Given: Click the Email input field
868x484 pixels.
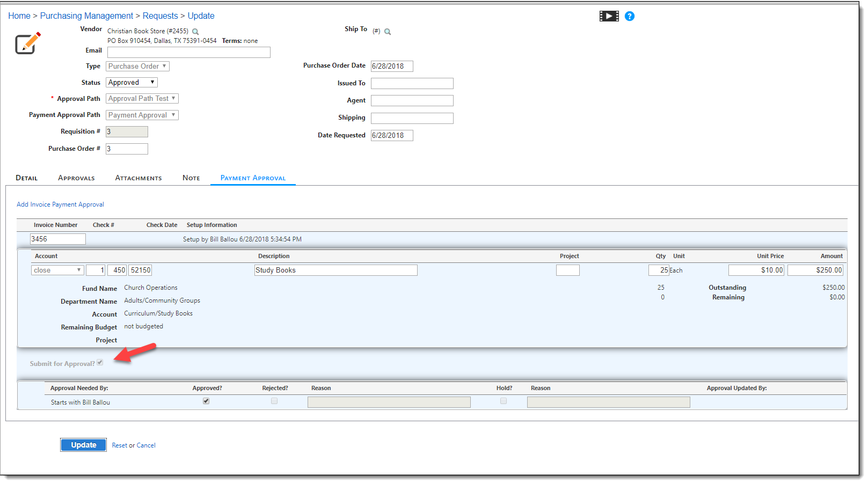Looking at the screenshot, I should 188,52.
